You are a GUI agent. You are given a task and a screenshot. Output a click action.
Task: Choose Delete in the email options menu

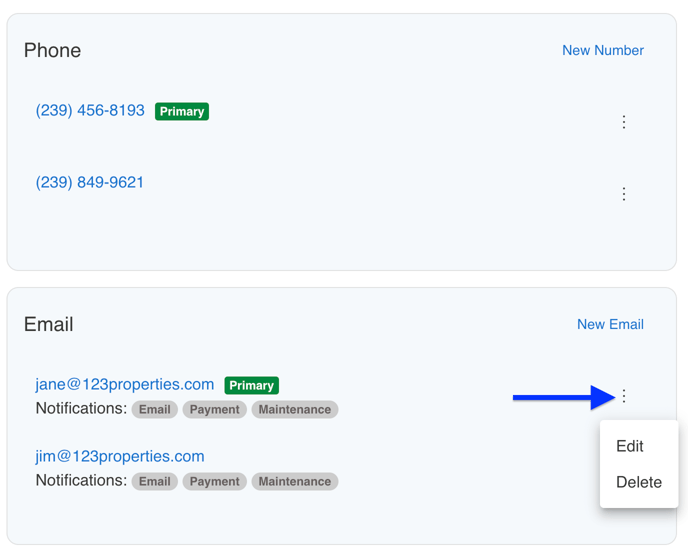point(638,482)
